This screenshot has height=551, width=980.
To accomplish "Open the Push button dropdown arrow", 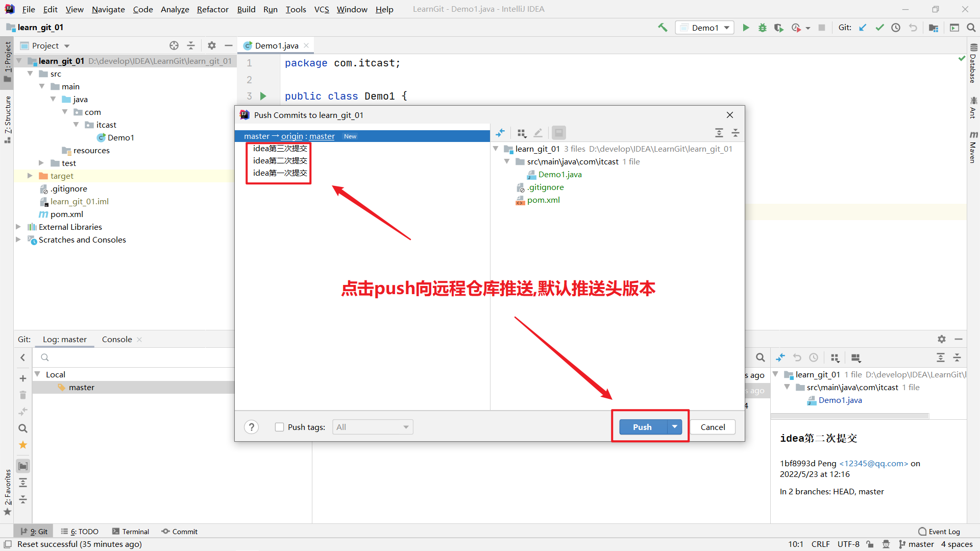I will [x=675, y=427].
